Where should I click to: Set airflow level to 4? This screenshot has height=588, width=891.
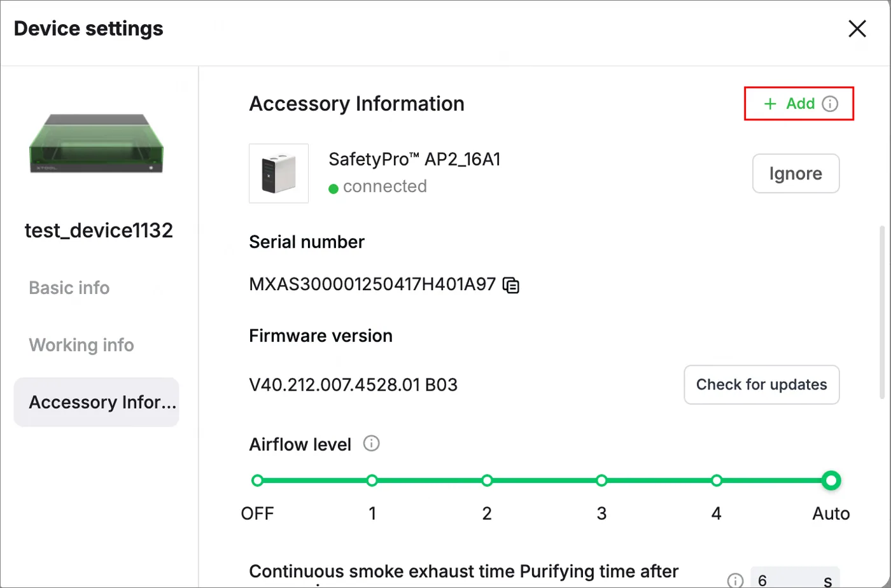(717, 480)
